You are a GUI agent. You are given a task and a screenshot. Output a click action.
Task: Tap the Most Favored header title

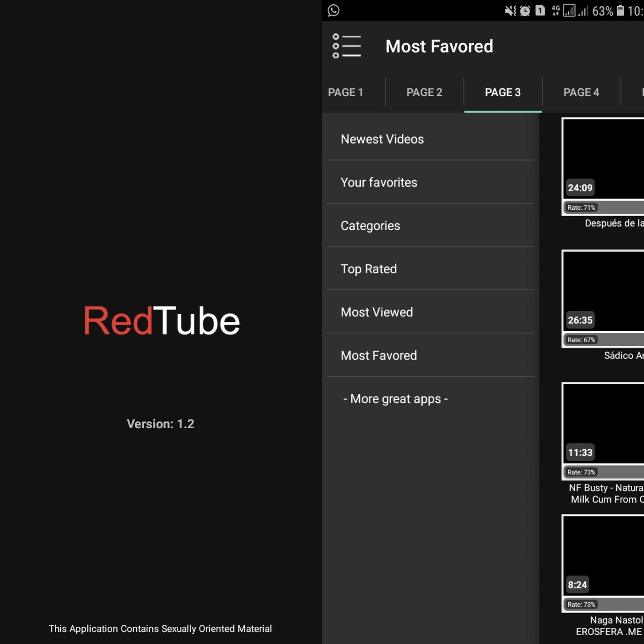(439, 46)
